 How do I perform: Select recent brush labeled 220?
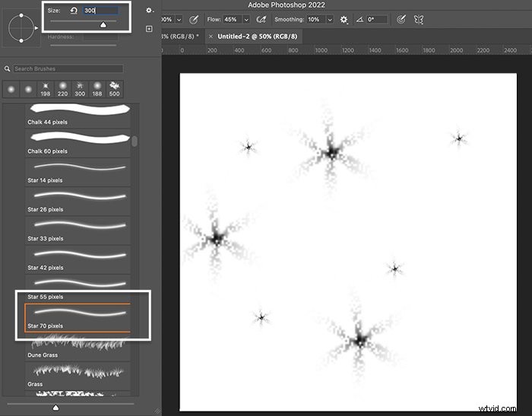click(x=63, y=89)
